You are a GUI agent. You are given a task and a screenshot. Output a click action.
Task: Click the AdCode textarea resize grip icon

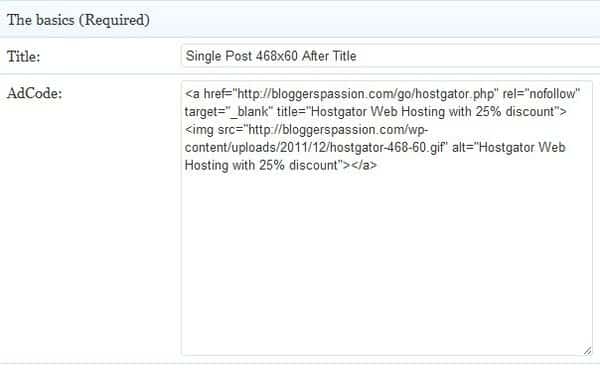[587, 350]
